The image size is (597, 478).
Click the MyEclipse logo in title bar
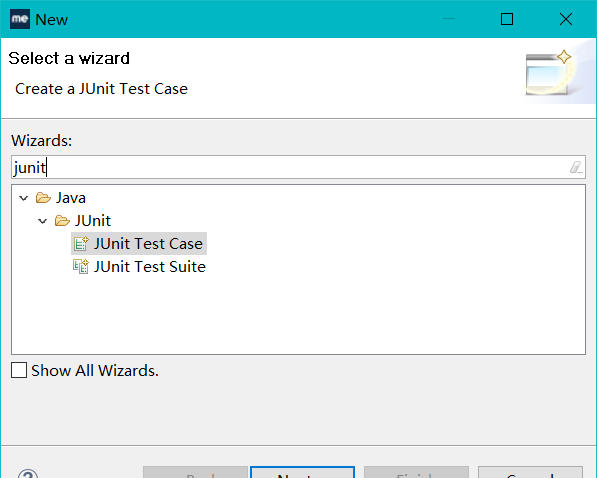[x=20, y=19]
